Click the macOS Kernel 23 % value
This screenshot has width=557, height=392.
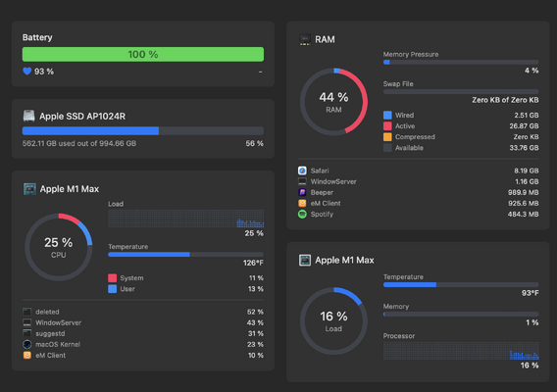(255, 344)
